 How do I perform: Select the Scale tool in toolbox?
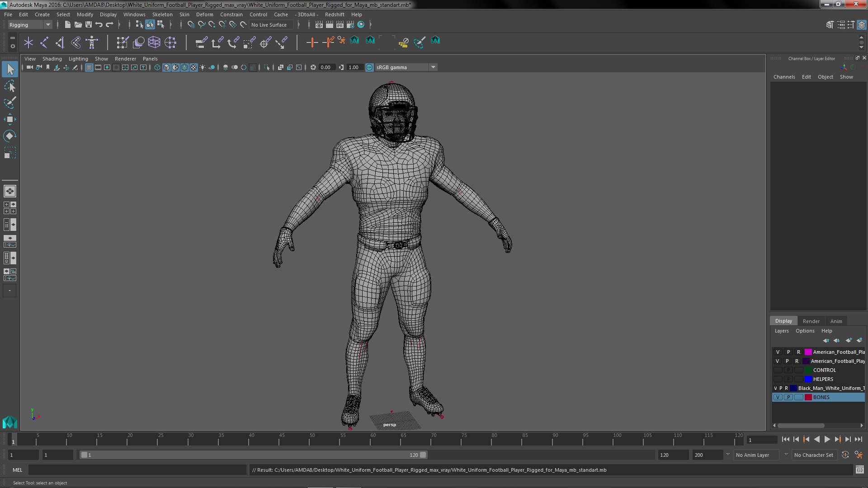(x=9, y=153)
